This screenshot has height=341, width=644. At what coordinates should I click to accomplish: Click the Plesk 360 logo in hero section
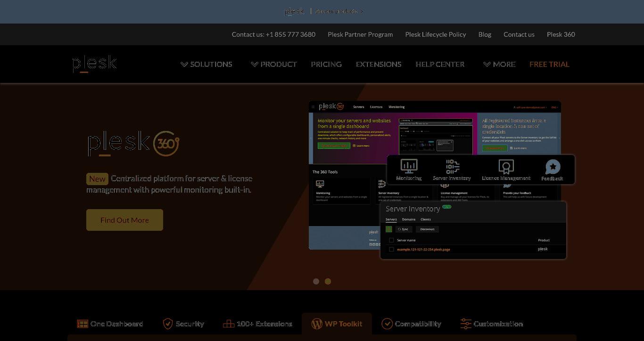[133, 144]
